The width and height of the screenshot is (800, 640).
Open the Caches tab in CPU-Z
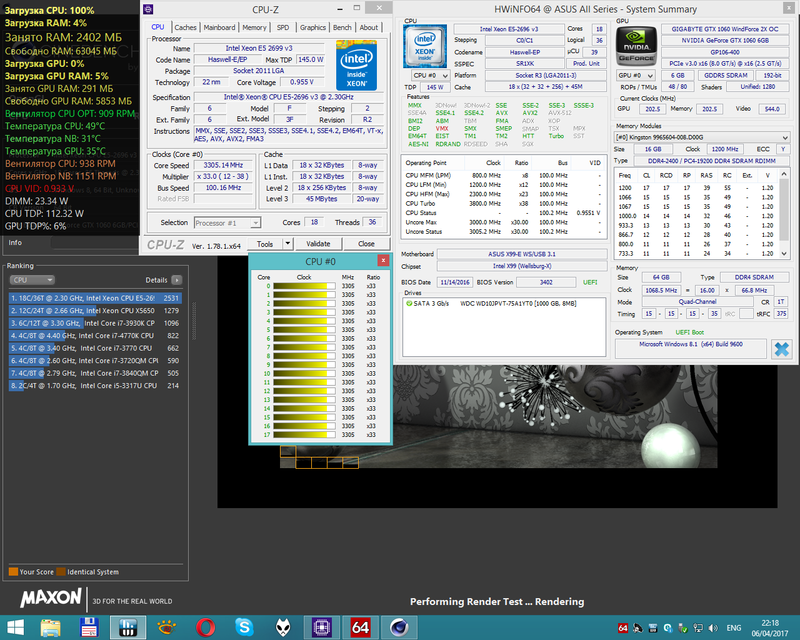coord(185,28)
